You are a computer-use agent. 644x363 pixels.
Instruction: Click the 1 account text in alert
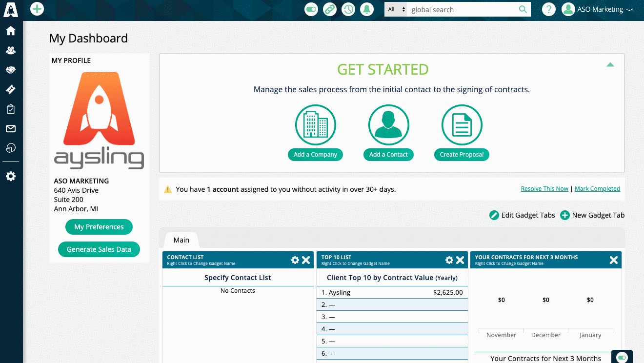point(223,189)
